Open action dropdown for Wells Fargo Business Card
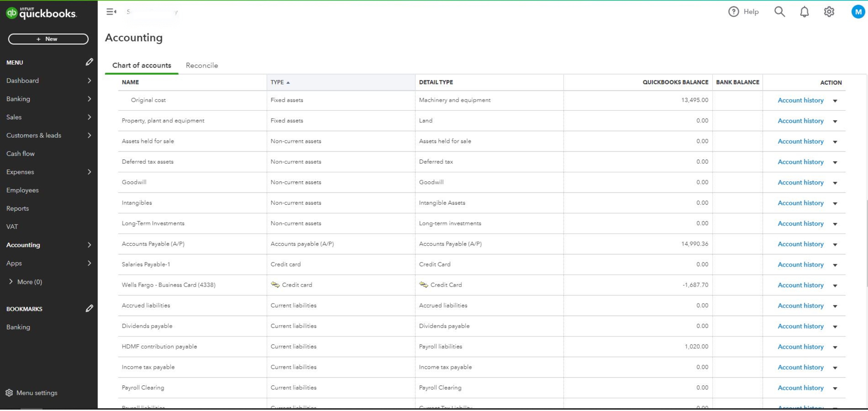868x411 pixels. coord(835,286)
